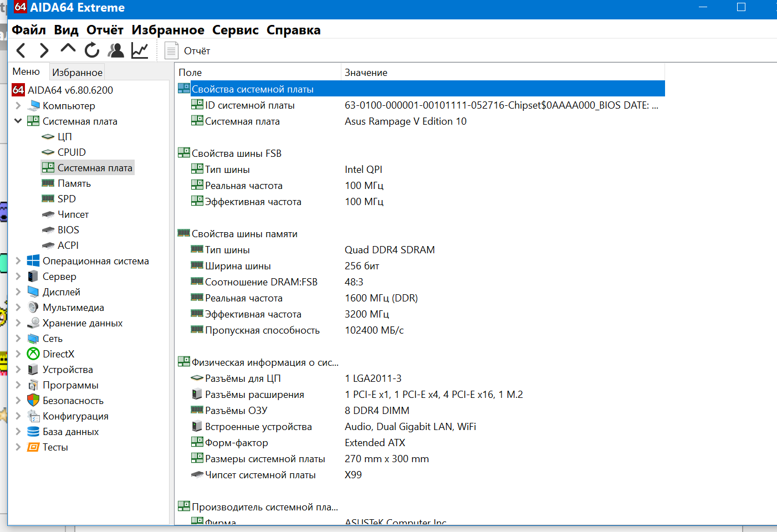Click the AIDA64 logo in the title bar
The width and height of the screenshot is (777, 532).
21,7
